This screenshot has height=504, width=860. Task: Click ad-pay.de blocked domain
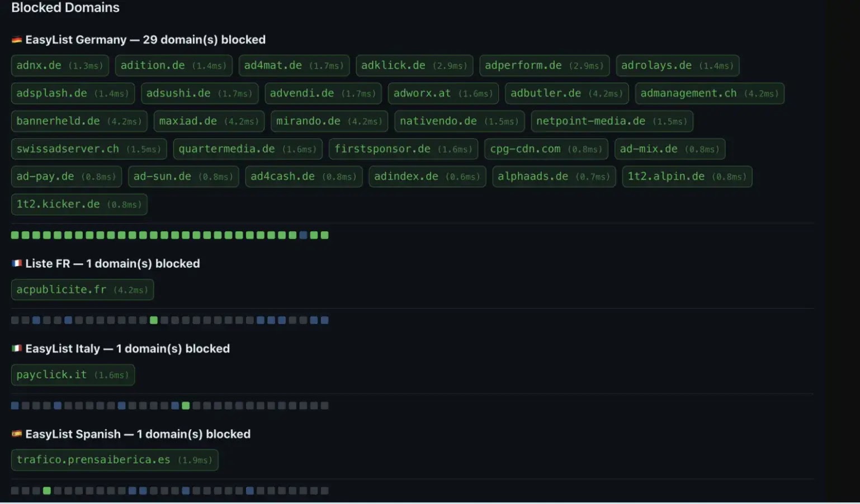(x=67, y=177)
